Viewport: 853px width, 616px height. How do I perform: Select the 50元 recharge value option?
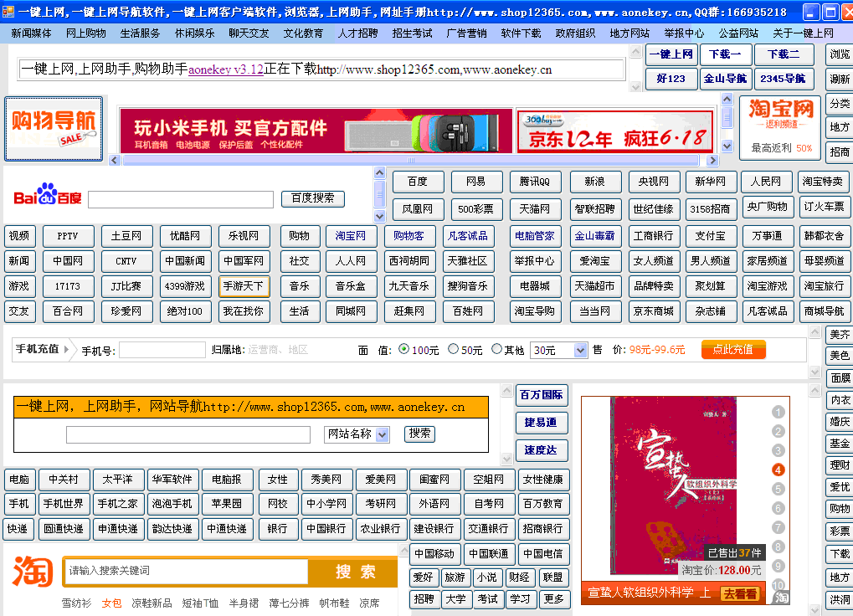(454, 349)
